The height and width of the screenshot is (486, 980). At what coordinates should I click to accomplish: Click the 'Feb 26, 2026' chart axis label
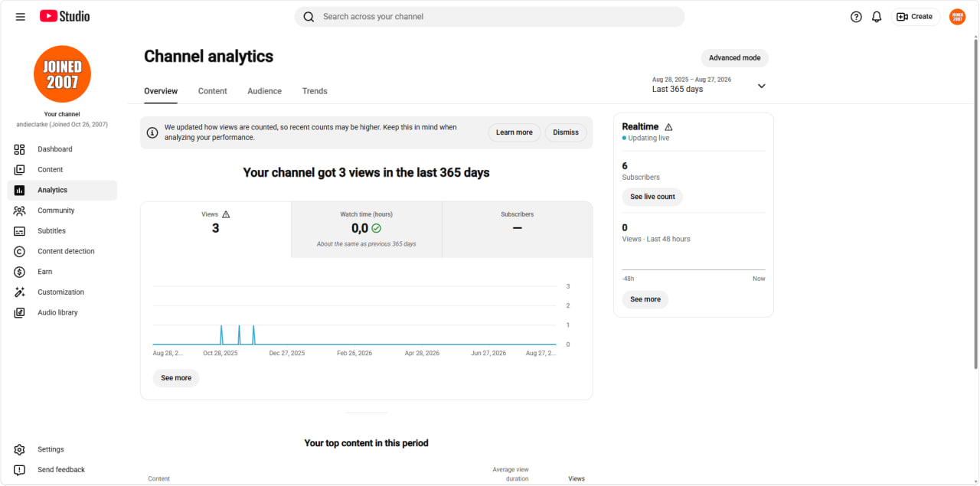(355, 354)
